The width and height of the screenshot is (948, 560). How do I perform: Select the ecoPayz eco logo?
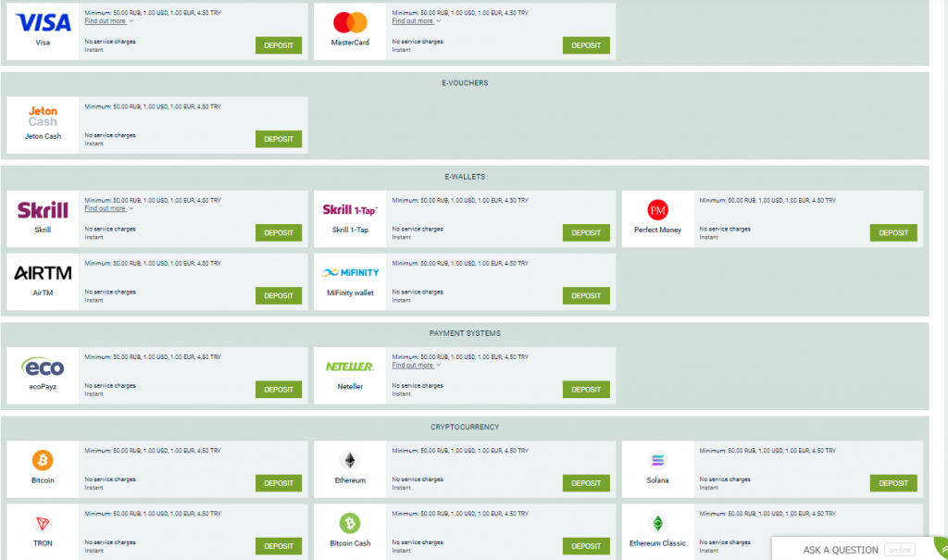coord(43,367)
